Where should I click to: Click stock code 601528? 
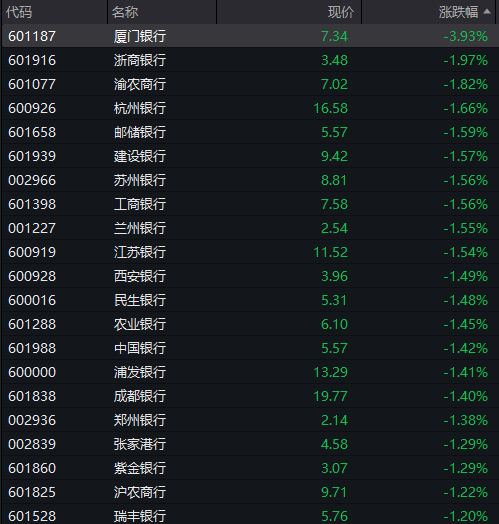pyautogui.click(x=32, y=516)
